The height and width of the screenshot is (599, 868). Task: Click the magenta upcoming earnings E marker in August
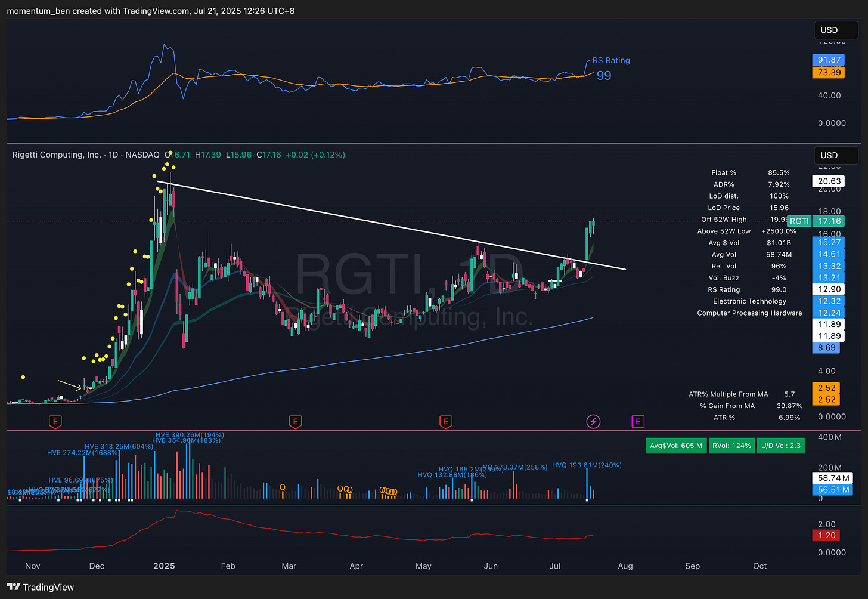point(638,422)
